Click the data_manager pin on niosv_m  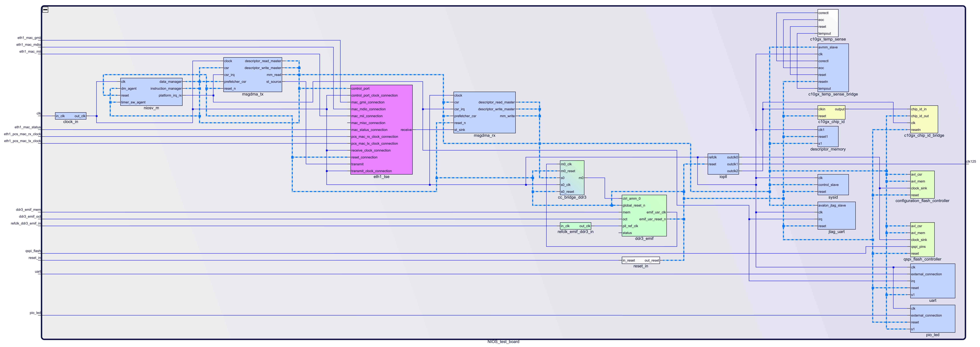pos(170,82)
